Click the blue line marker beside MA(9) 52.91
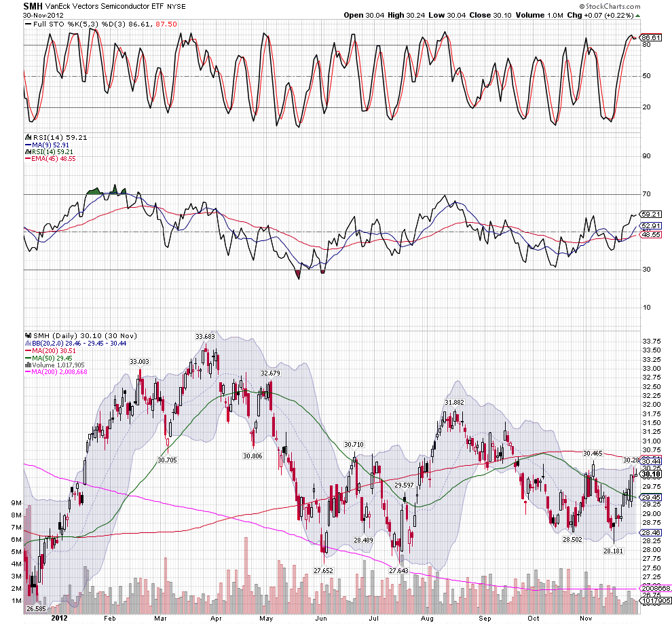672x624 pixels. (27, 144)
